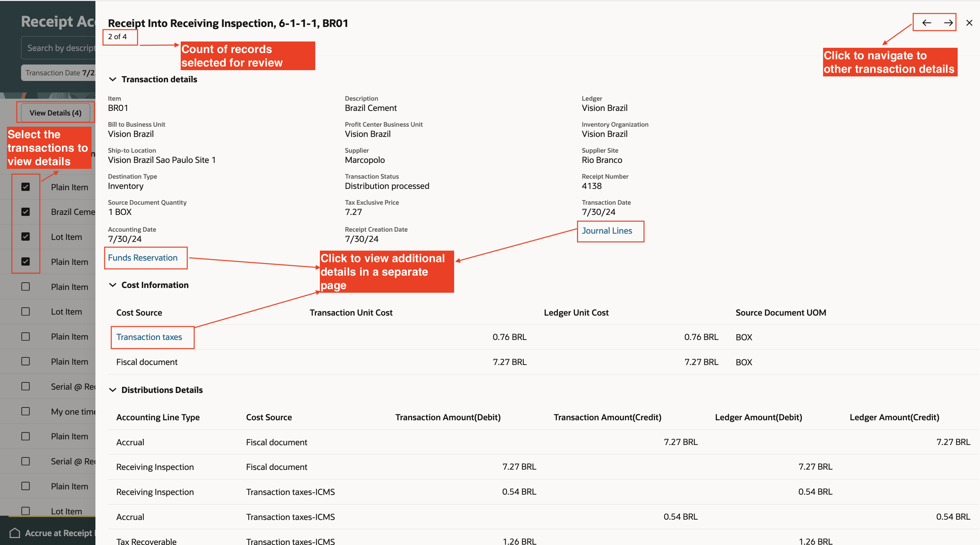Close the transaction details panel
The width and height of the screenshot is (980, 545).
(x=969, y=23)
